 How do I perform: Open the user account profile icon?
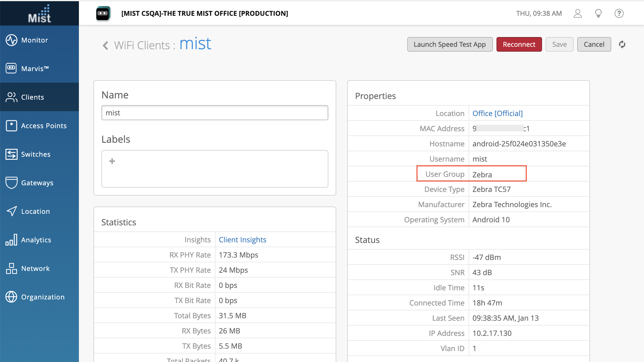click(578, 13)
